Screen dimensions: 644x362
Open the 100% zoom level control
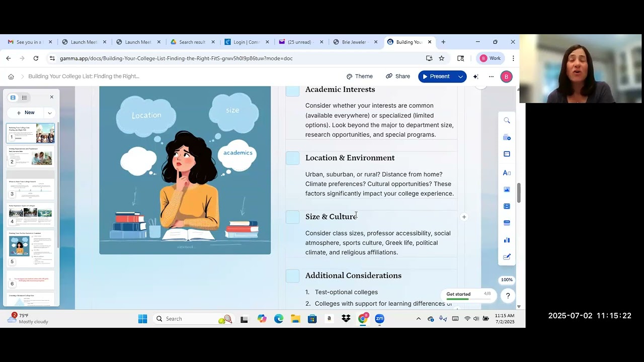coord(507,280)
